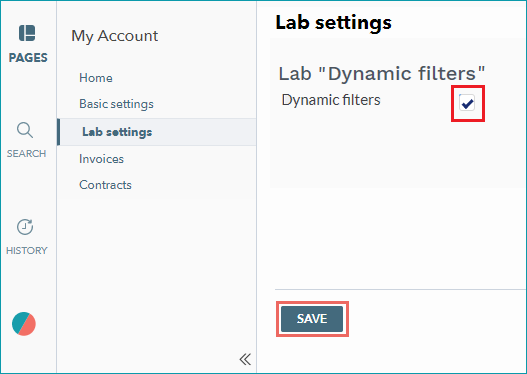Open Basic settings menu item

coord(116,104)
